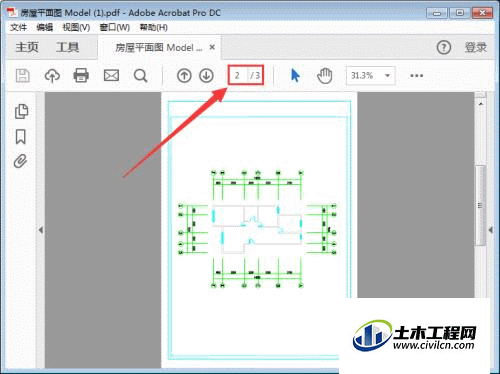Open the 窗口(W) menu
Screen dimensions: 500x374
tap(115, 27)
